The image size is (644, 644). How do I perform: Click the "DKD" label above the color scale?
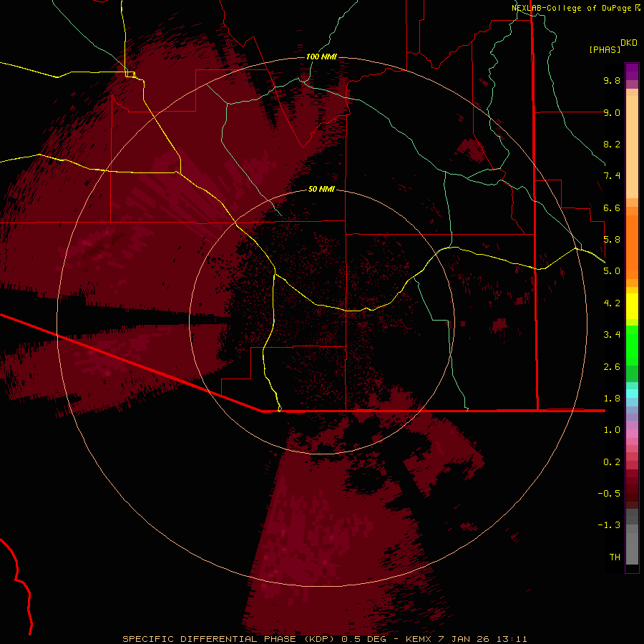click(x=629, y=43)
